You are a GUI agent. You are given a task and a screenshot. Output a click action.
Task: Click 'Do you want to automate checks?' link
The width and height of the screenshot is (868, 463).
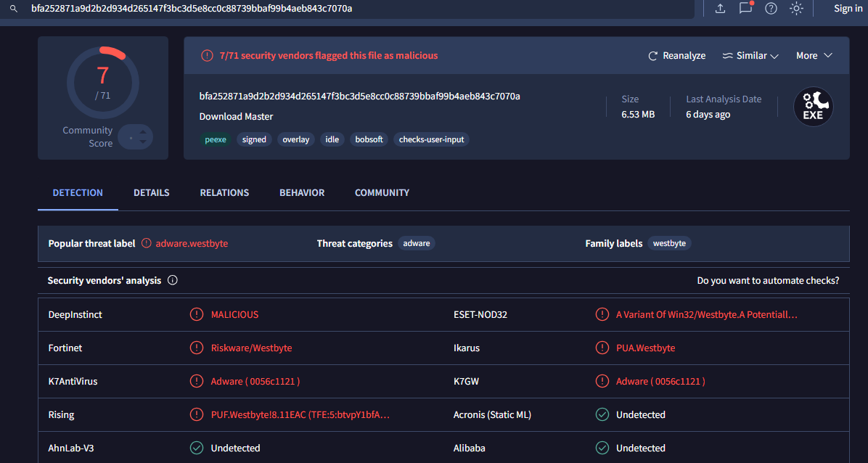pyautogui.click(x=768, y=280)
